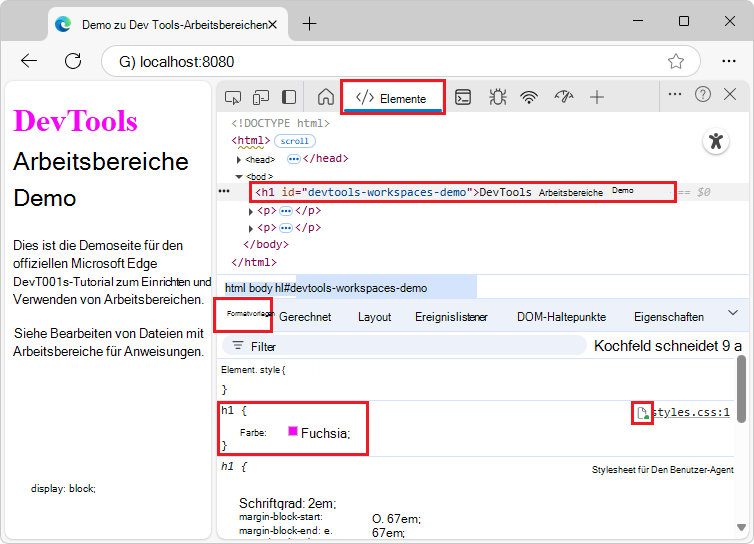Viewport: 754px width, 544px height.
Task: Click the Fuchsia color swatch
Action: (293, 431)
